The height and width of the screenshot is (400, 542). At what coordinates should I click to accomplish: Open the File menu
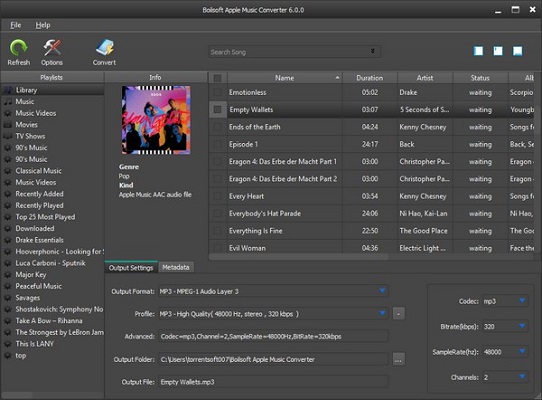(x=16, y=25)
